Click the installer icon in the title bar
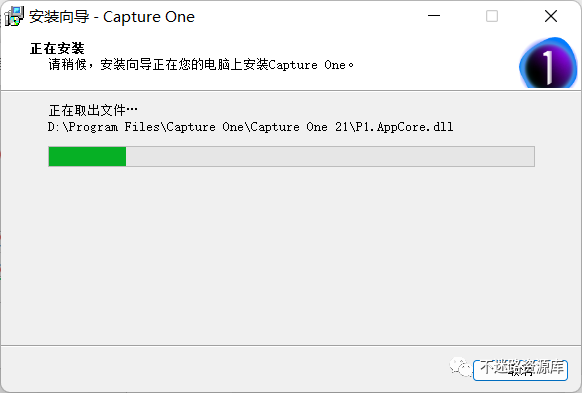Viewport: 582px width, 393px height. pyautogui.click(x=14, y=16)
